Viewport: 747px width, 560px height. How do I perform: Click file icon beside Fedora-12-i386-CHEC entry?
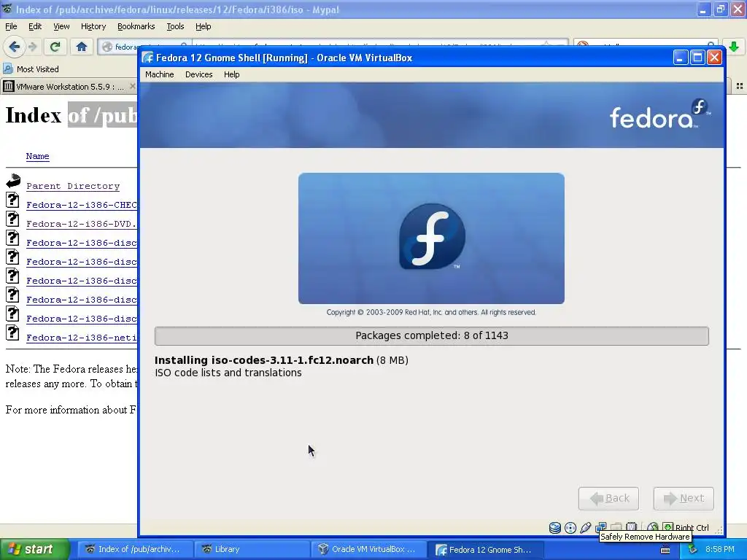pyautogui.click(x=13, y=200)
